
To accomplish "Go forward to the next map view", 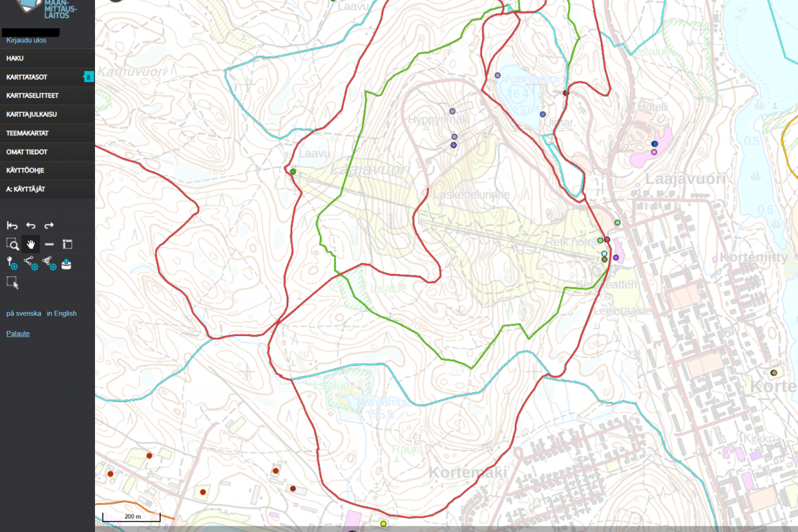I will click(49, 226).
